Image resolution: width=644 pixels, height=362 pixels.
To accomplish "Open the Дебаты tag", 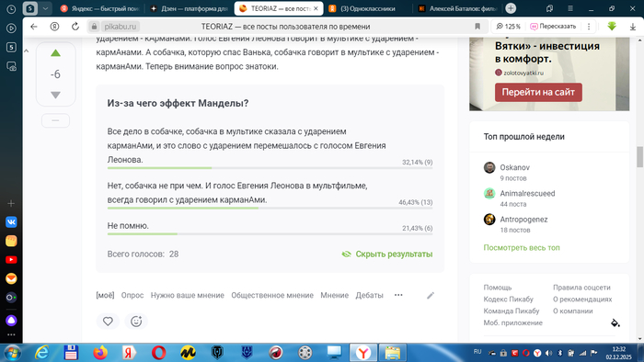I will (369, 295).
